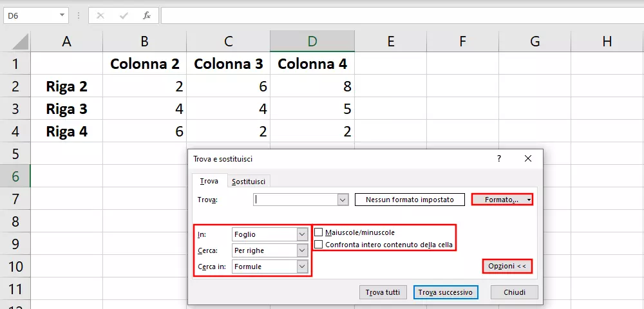The width and height of the screenshot is (644, 309).
Task: Click cell containing Riga 4
Action: 66,131
